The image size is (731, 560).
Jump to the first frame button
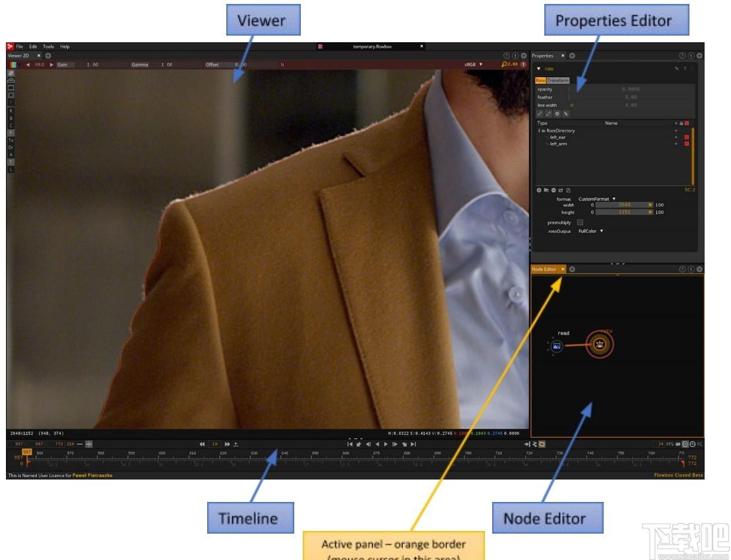click(350, 445)
